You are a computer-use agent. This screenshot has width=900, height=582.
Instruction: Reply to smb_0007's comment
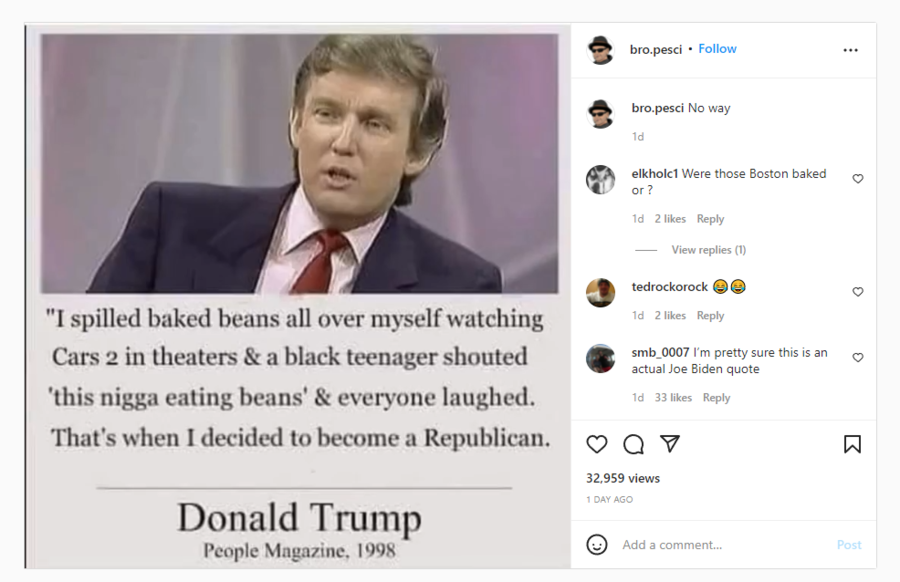[x=716, y=398]
